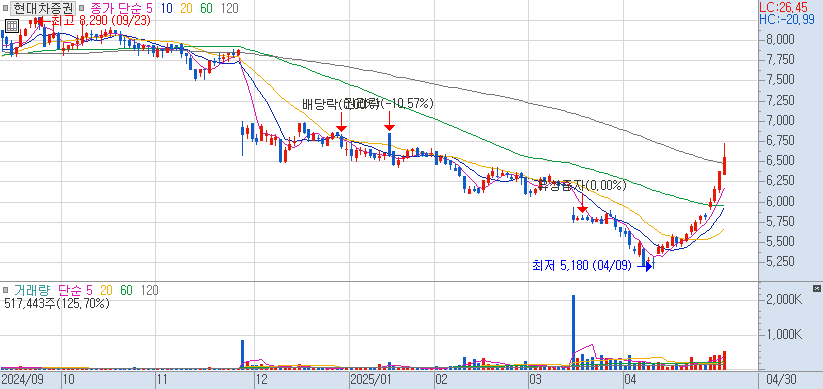Select the volume 단순 5 average label

click(x=75, y=290)
